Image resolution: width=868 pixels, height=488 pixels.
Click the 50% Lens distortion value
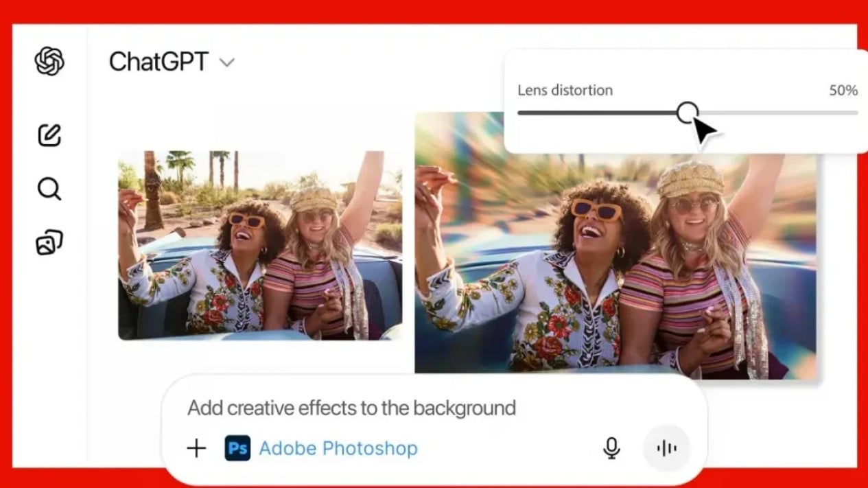point(843,90)
